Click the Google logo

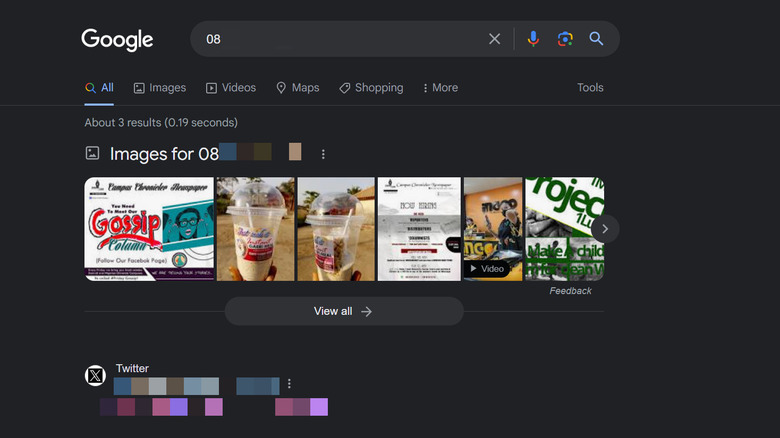click(117, 39)
